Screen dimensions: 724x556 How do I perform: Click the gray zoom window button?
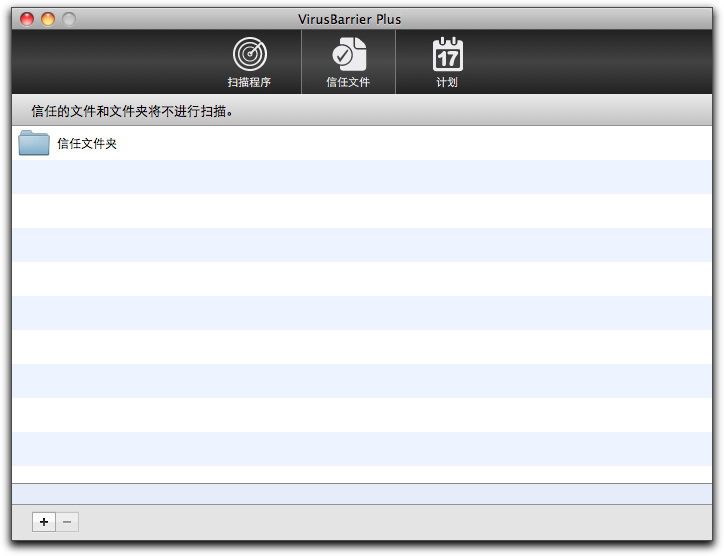coord(69,19)
